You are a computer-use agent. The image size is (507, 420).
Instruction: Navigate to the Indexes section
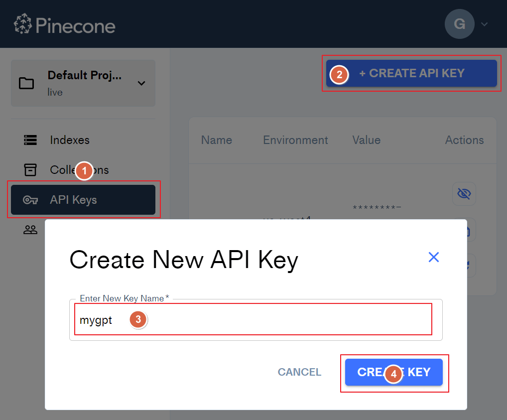70,140
